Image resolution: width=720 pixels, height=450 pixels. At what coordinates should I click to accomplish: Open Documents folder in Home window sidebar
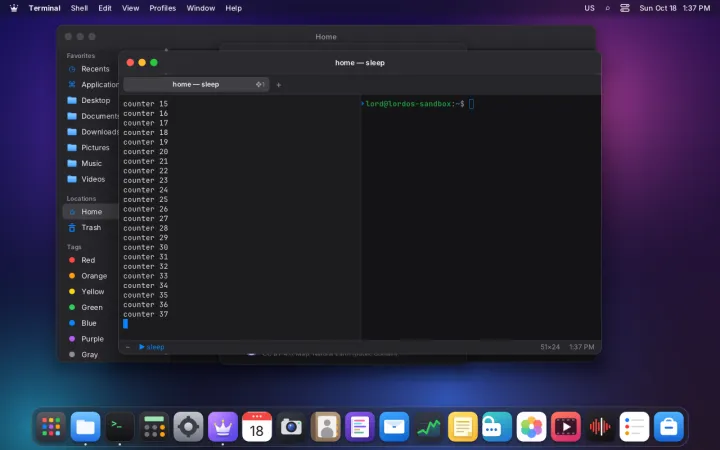pos(91,116)
